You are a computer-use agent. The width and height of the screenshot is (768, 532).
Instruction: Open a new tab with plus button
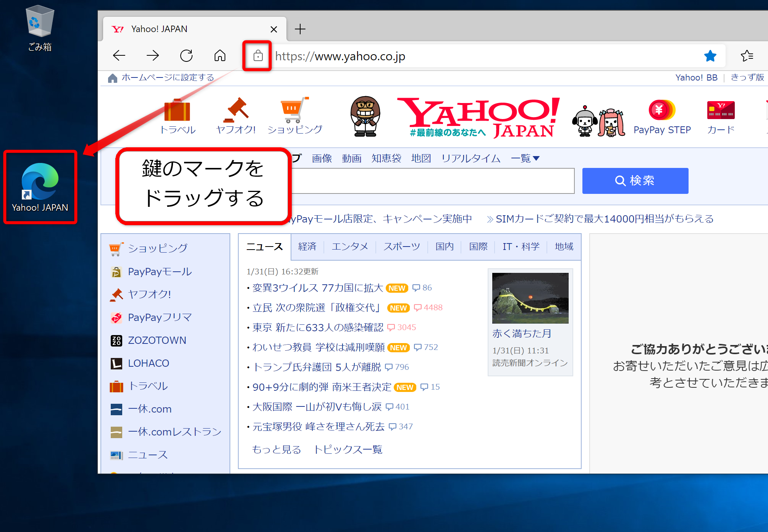point(300,29)
